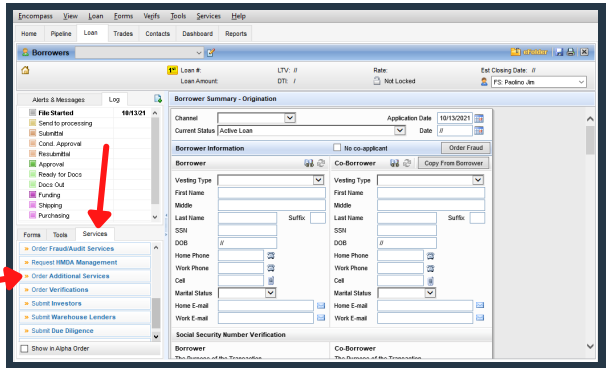Click Copy From Borrower button
The height and width of the screenshot is (374, 610).
(454, 163)
